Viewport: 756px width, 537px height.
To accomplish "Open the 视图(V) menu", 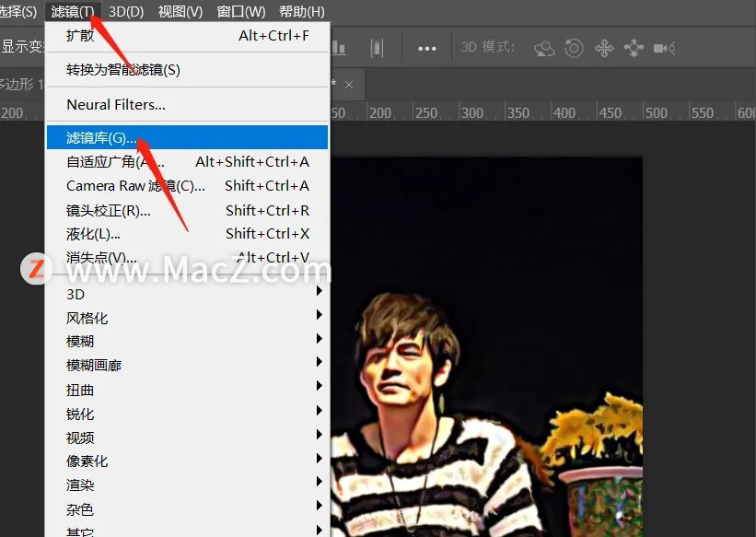I will tap(180, 12).
